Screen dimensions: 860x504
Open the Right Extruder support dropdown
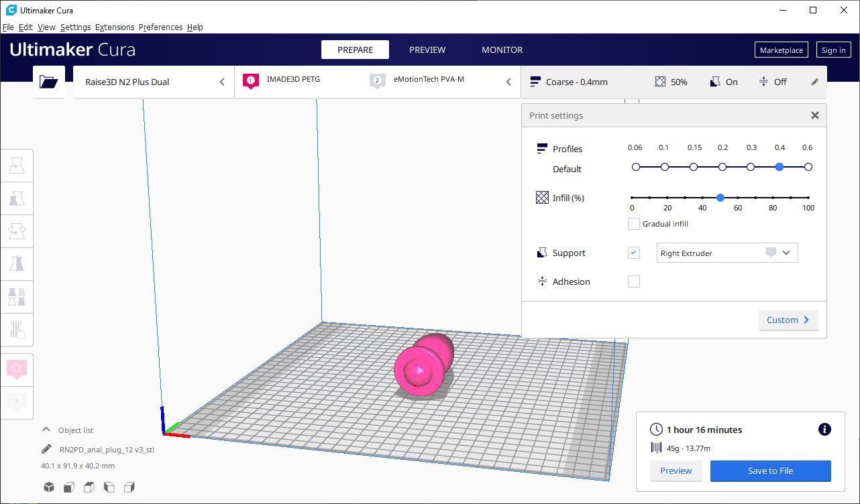pos(727,253)
